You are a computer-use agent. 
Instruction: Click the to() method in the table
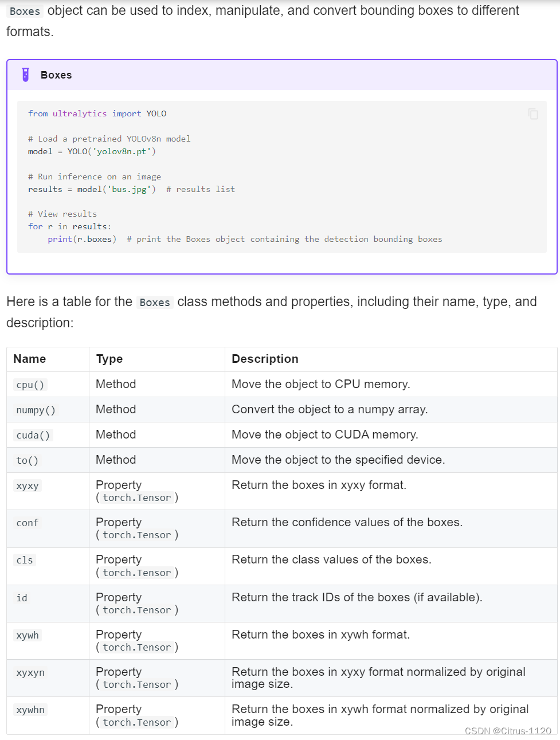[x=27, y=460]
